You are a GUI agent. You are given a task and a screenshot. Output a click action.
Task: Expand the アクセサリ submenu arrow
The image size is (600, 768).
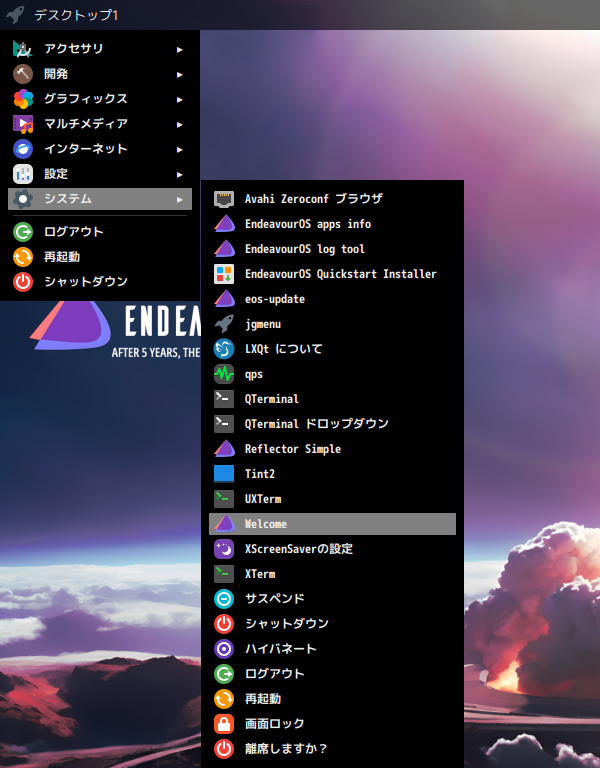pos(180,49)
